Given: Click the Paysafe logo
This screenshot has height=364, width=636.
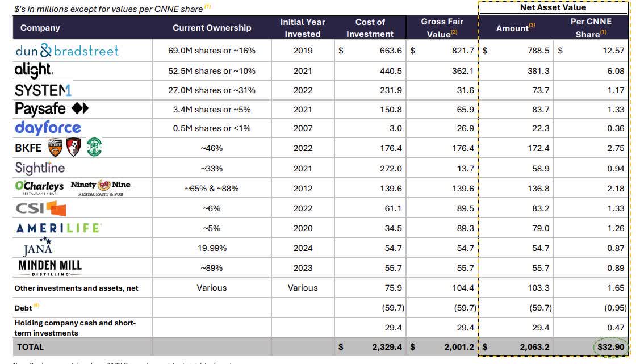Looking at the screenshot, I should (52, 109).
